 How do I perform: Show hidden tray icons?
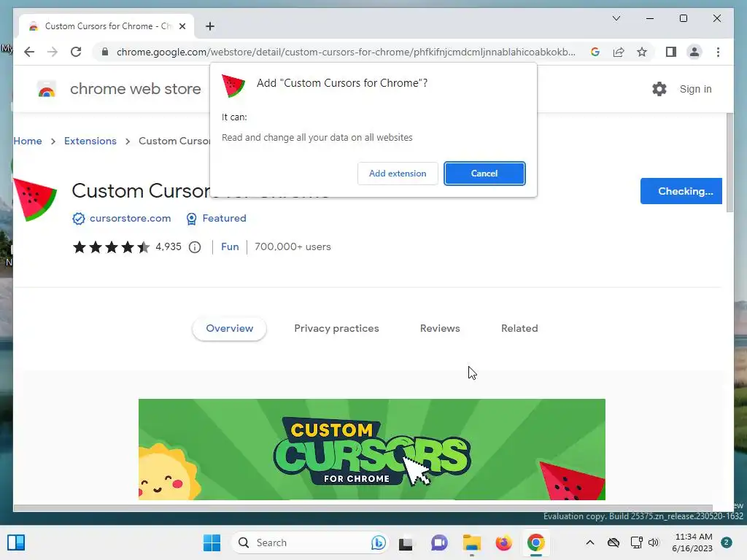(x=589, y=542)
